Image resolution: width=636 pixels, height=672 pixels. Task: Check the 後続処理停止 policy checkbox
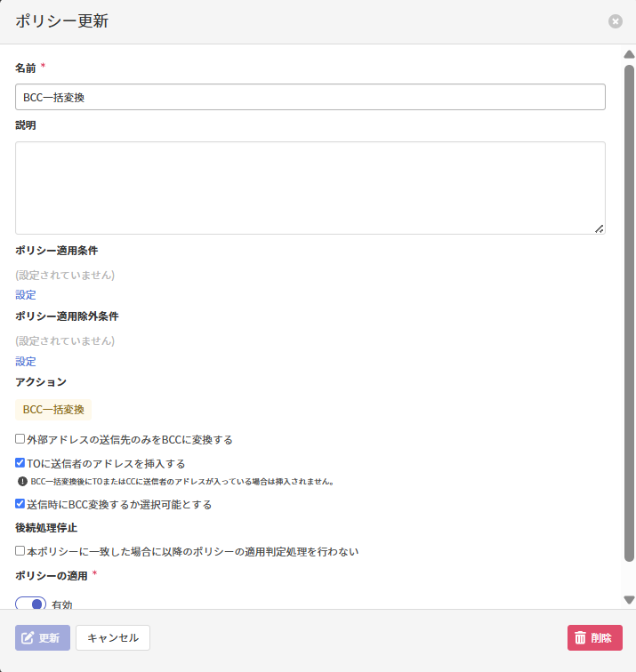click(20, 551)
